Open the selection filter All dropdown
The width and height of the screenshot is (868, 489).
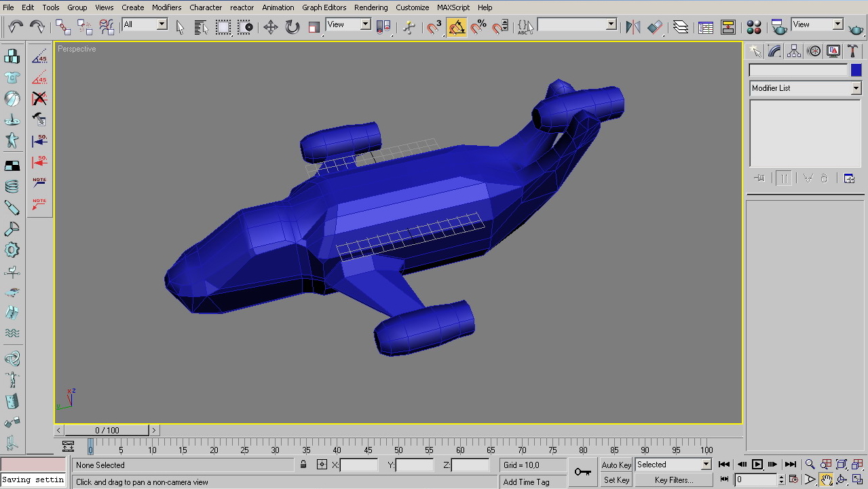point(162,24)
